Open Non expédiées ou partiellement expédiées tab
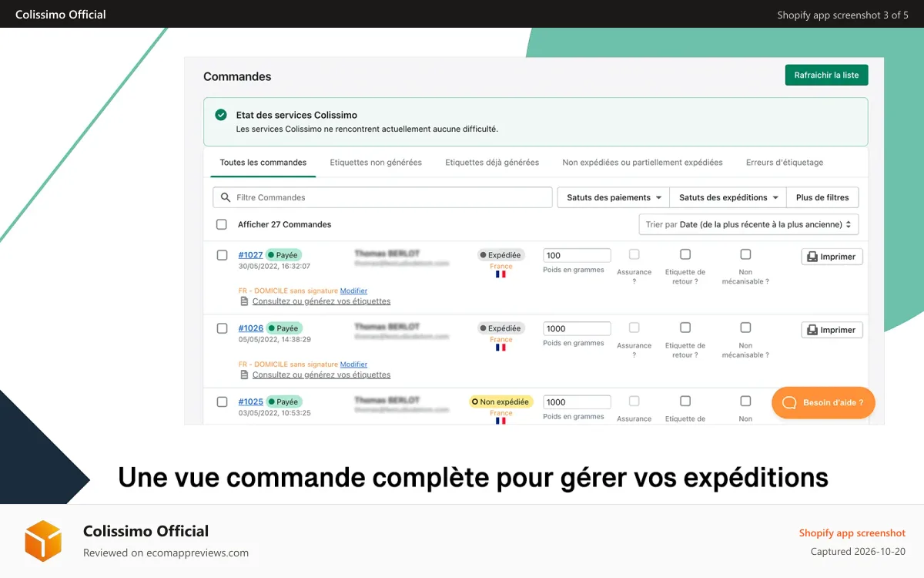Viewport: 924px width, 578px height. pos(642,163)
